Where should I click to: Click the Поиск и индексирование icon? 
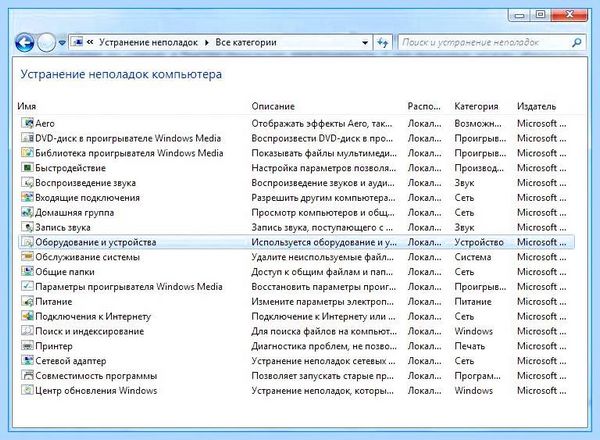pos(27,331)
